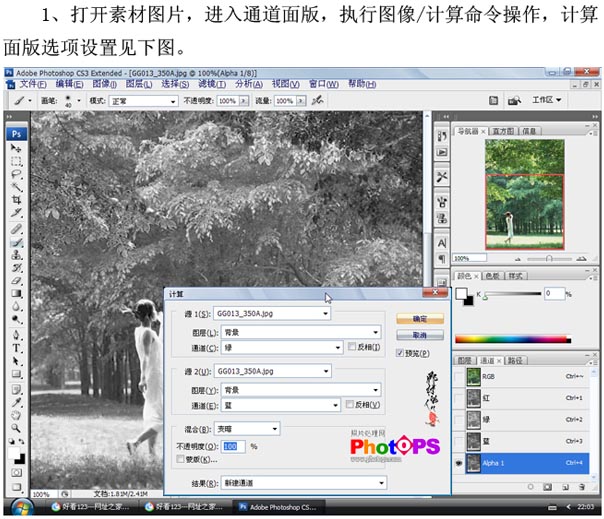Select the Zoom tool
The image size is (604, 519).
coord(16,428)
